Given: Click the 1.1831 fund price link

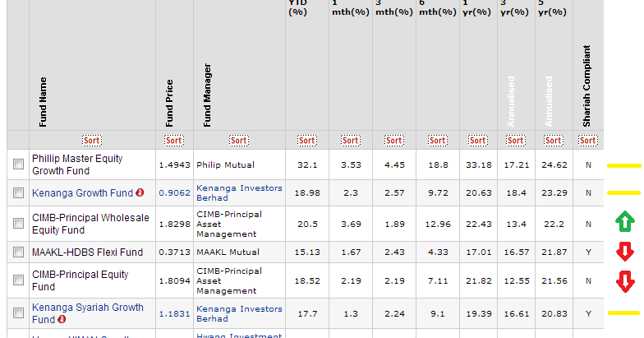Looking at the screenshot, I should click(x=174, y=314).
